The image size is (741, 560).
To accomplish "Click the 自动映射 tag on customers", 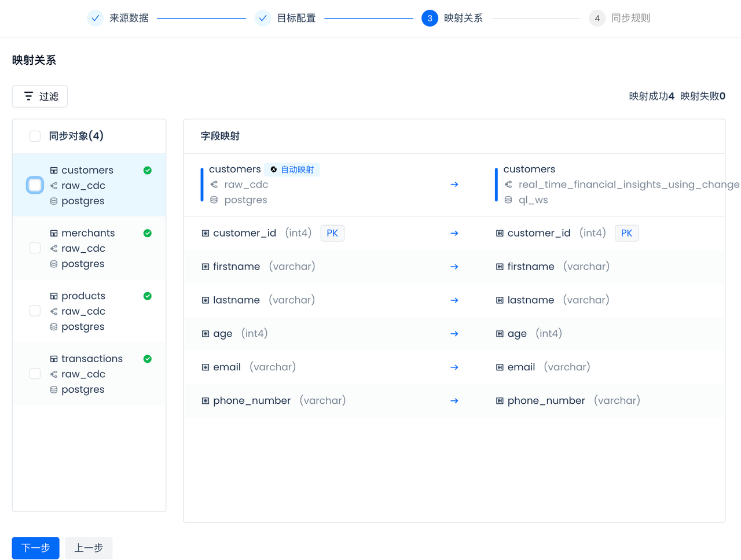I will pos(292,170).
